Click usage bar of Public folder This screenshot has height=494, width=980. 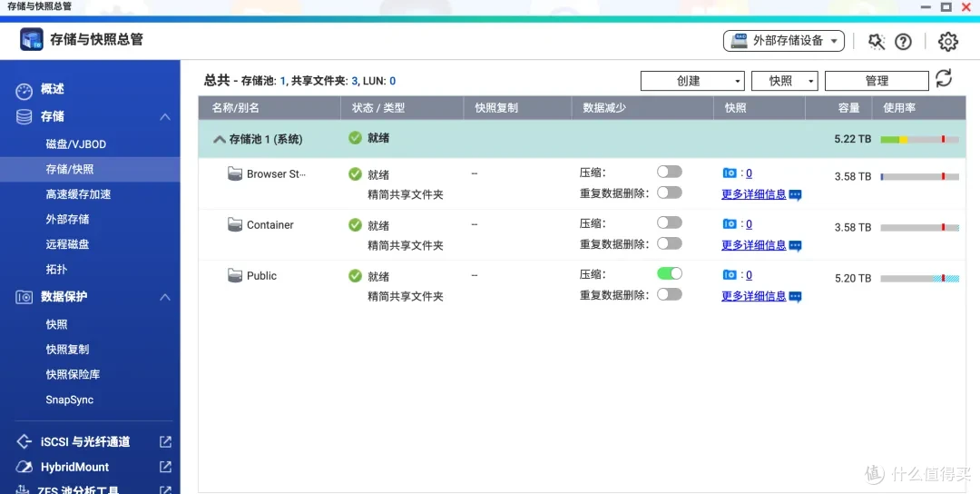tap(919, 278)
